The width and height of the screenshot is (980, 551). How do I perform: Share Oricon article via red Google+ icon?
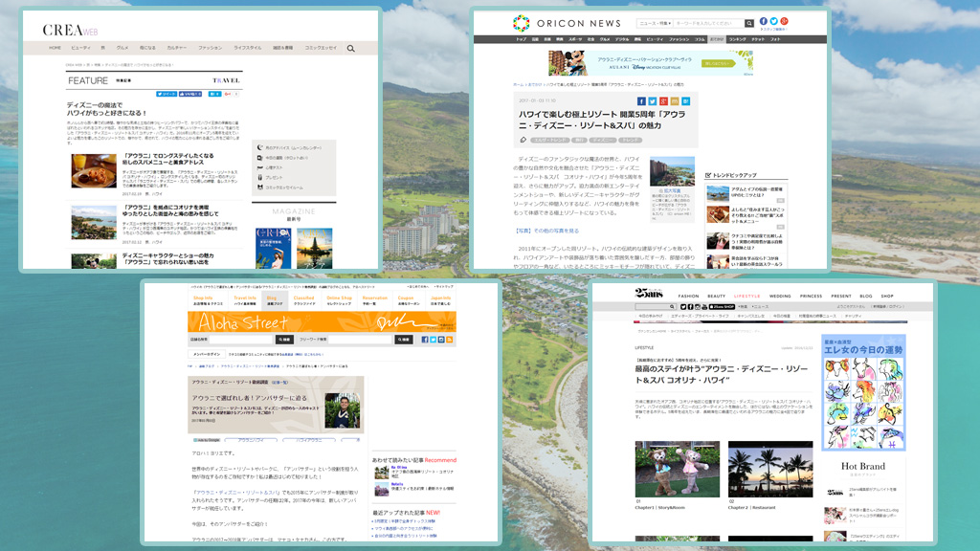664,101
